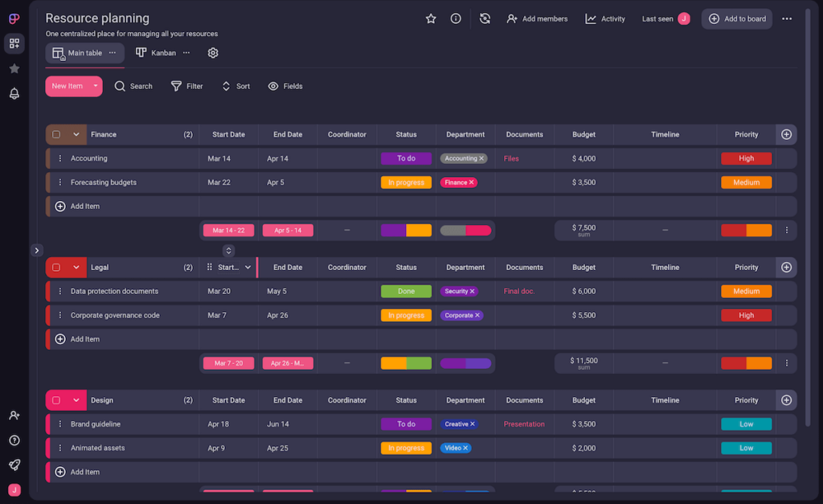Open the board views settings gear
Screen dimensions: 823x504
coord(212,52)
